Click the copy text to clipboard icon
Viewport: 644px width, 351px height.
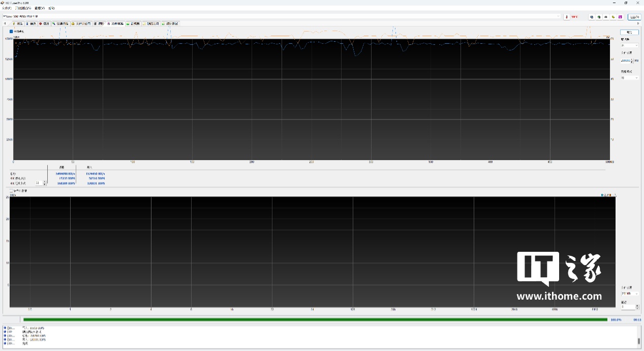[592, 17]
